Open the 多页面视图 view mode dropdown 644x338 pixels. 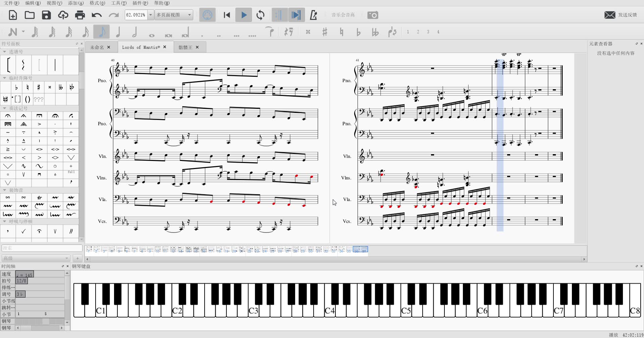174,15
